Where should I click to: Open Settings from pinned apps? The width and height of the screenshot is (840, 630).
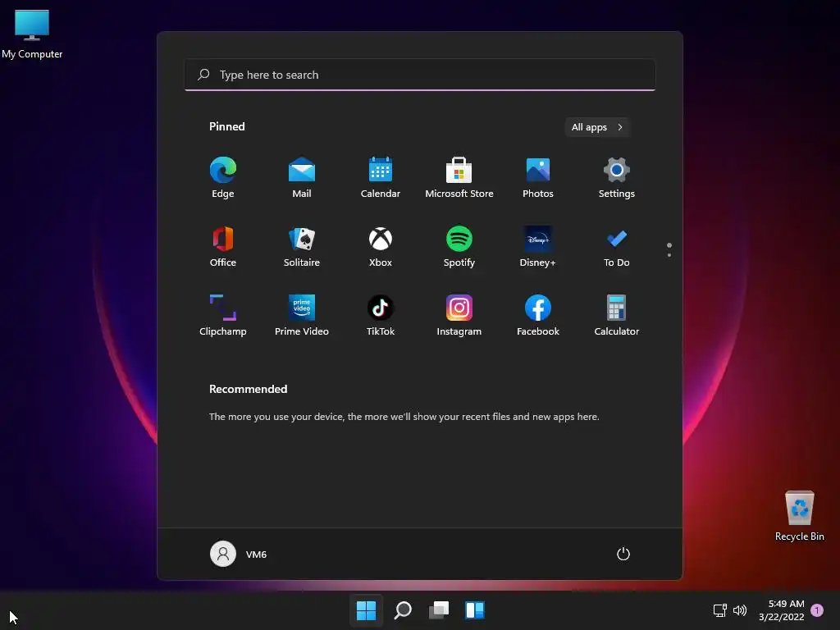click(617, 178)
